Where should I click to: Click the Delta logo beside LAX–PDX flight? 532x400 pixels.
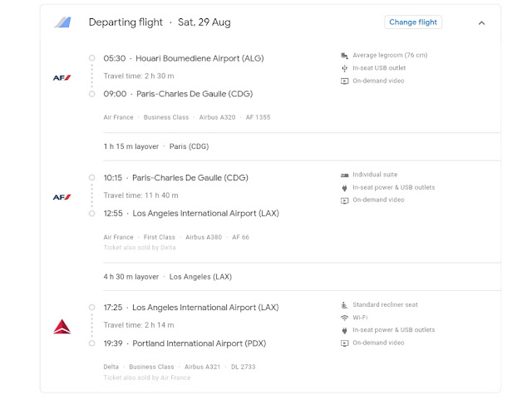click(62, 327)
